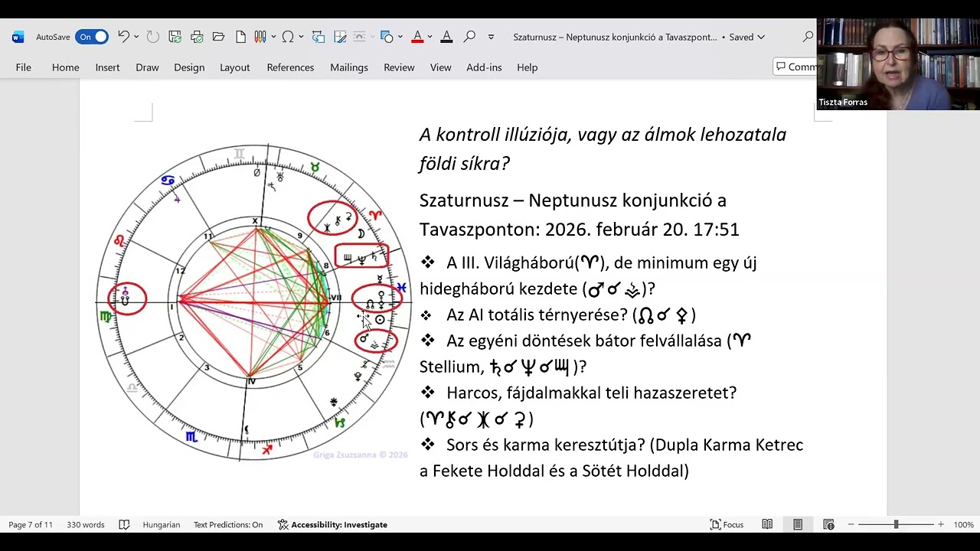The height and width of the screenshot is (551, 980).
Task: Select the View tab
Action: (440, 67)
